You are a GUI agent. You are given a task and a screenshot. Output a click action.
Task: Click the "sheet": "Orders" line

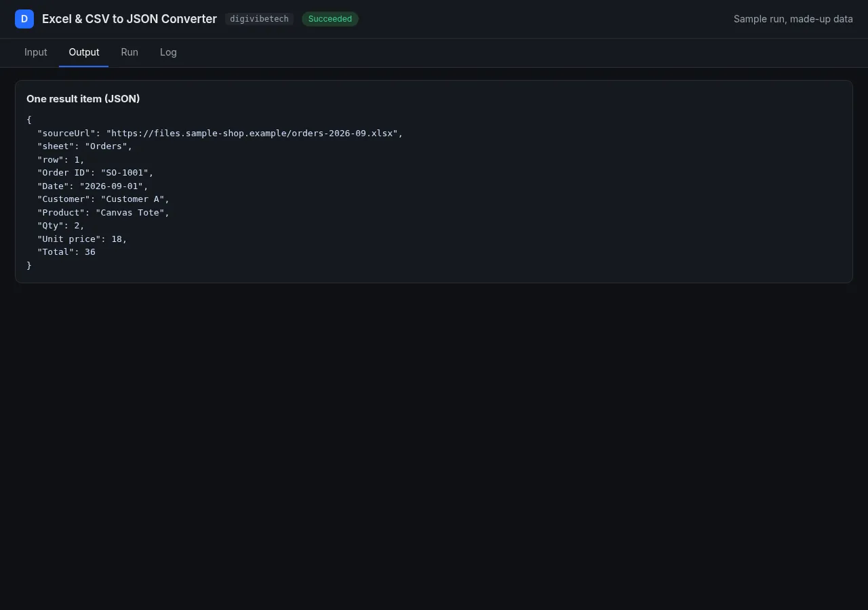[85, 146]
